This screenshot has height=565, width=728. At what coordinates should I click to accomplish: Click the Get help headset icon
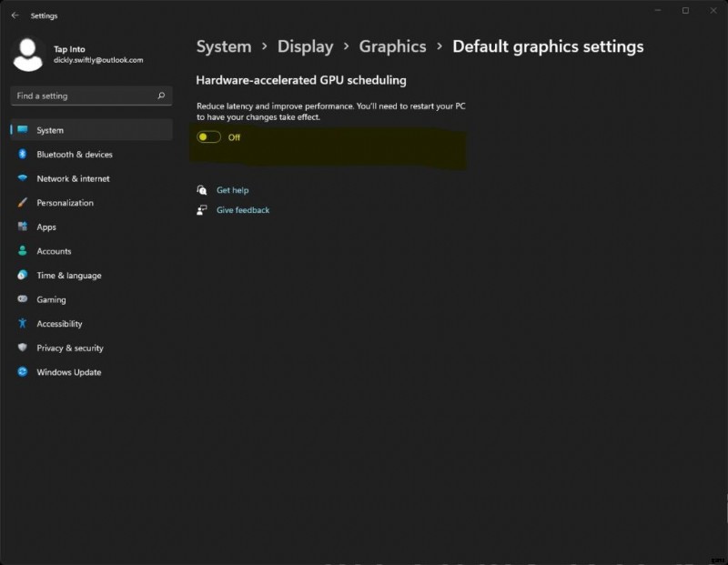click(x=201, y=190)
